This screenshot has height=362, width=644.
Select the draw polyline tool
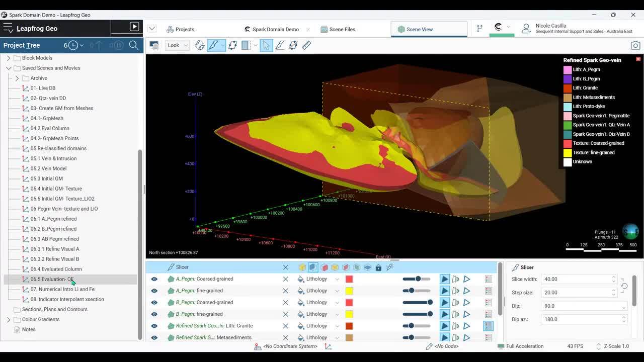pyautogui.click(x=280, y=45)
